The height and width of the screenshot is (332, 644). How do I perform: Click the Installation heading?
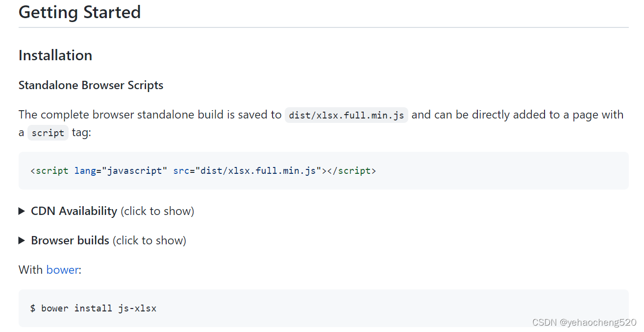tap(55, 55)
